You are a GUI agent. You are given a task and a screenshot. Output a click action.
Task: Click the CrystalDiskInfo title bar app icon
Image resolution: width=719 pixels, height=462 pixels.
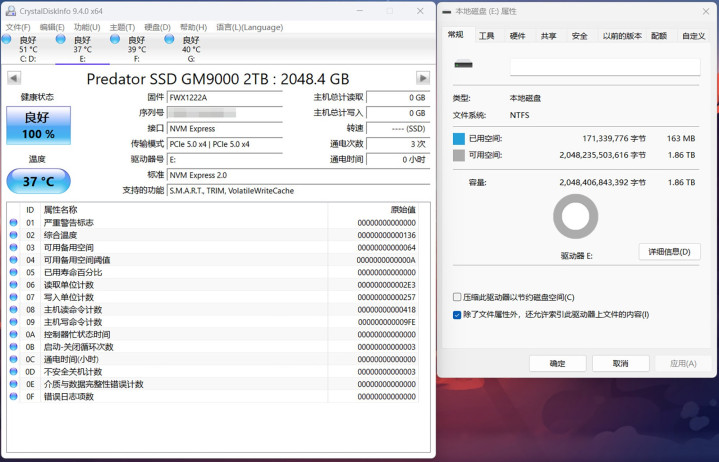tap(10, 10)
